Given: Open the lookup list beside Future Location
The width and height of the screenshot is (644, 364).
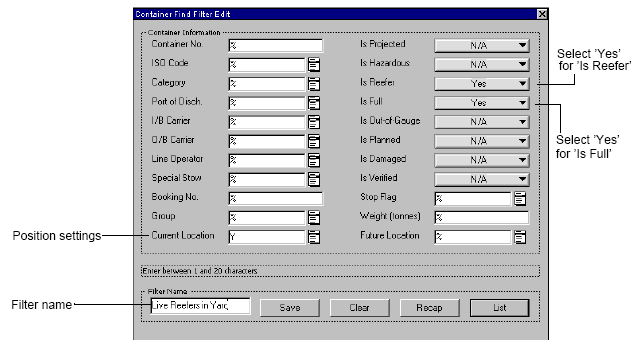Looking at the screenshot, I should pyautogui.click(x=520, y=237).
